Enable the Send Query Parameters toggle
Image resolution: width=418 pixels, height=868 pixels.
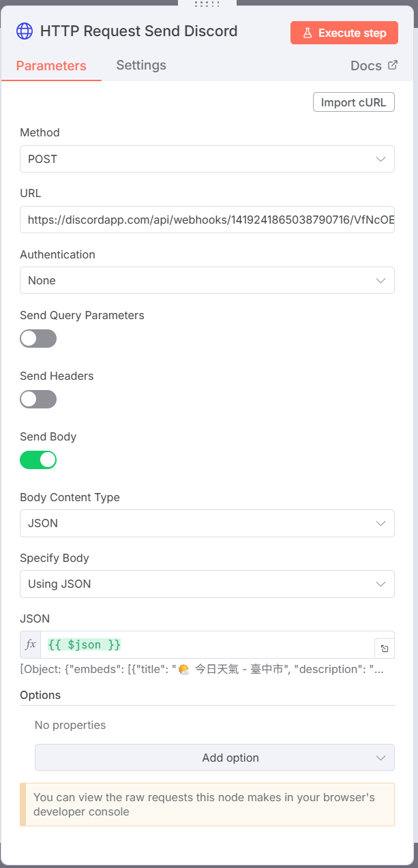click(38, 339)
